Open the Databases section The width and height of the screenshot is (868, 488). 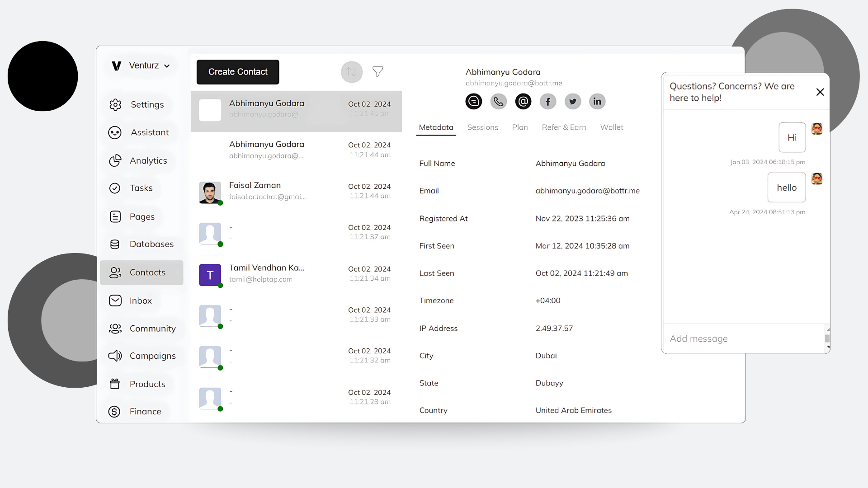(x=151, y=244)
